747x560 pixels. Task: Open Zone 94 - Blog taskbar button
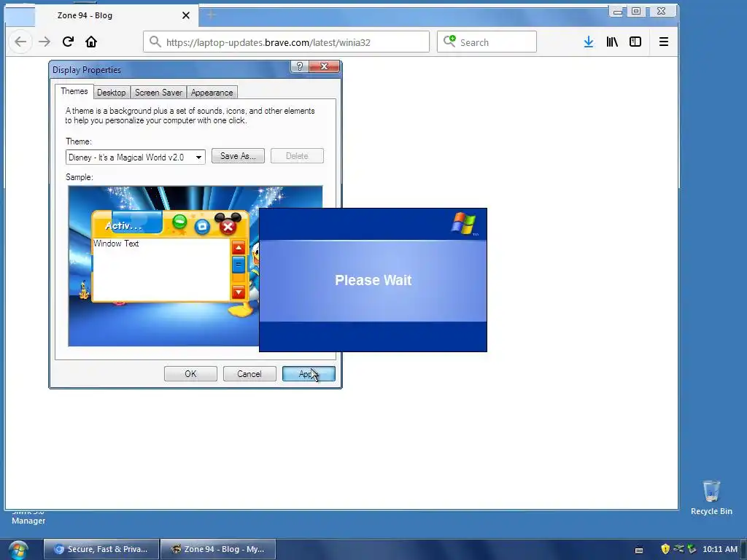coord(218,549)
